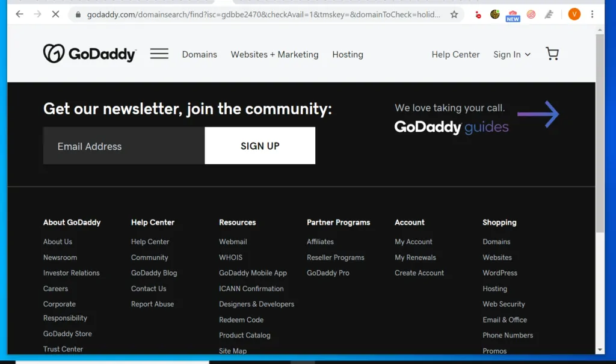Open footer Hosting shopping link

pos(495,289)
